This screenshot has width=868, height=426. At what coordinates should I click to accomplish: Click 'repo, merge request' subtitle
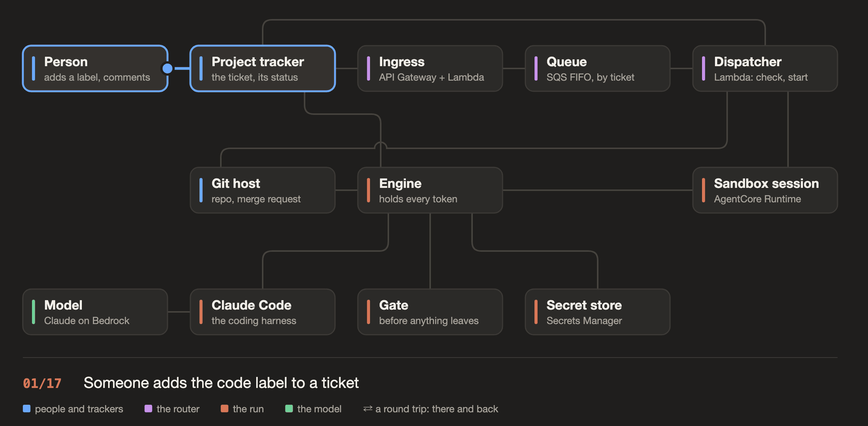point(256,199)
